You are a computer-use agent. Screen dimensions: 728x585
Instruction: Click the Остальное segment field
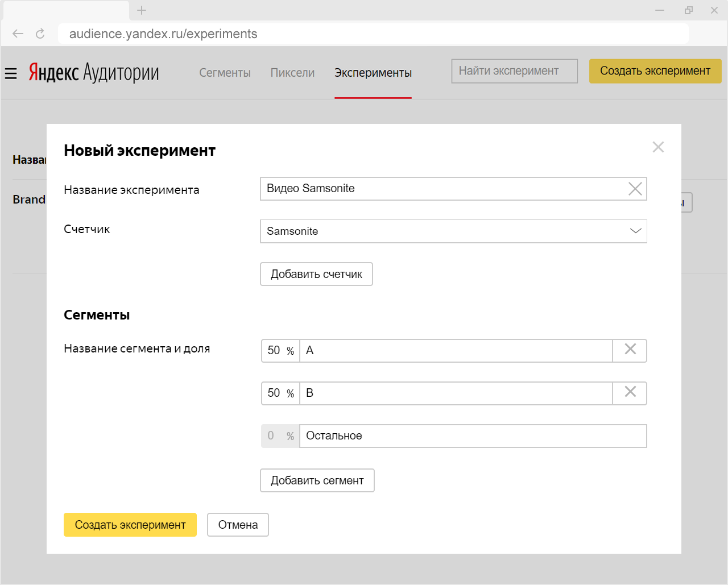coord(473,436)
